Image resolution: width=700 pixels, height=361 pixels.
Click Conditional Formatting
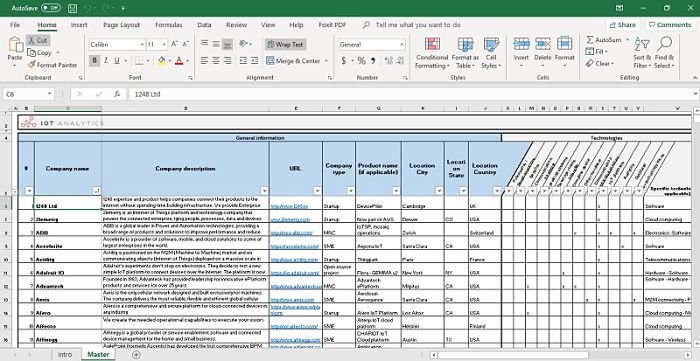(432, 53)
